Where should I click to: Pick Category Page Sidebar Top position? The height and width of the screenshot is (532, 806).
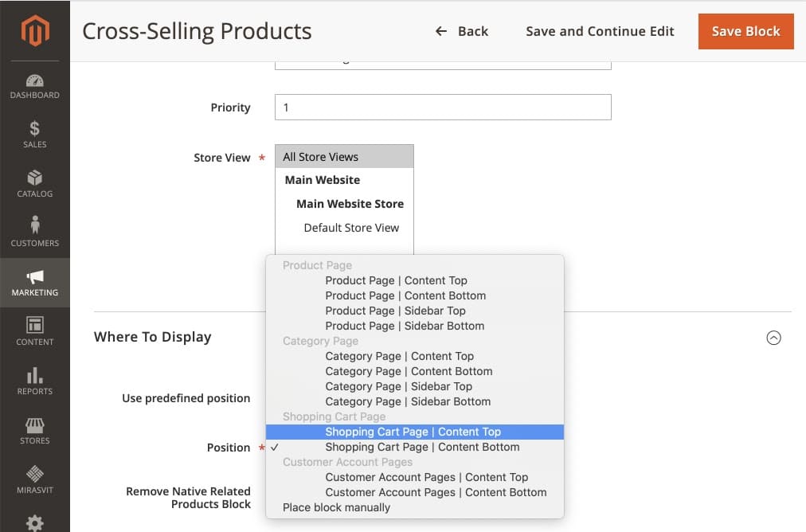398,386
